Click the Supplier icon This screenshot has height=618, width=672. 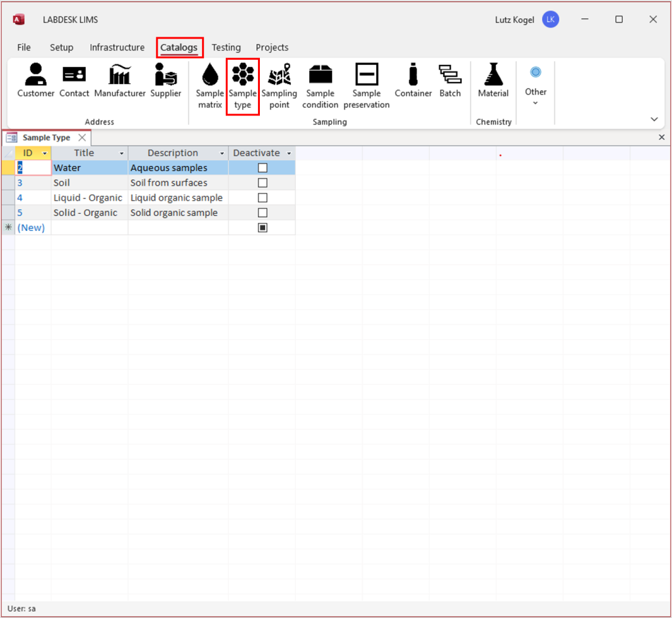[x=166, y=80]
